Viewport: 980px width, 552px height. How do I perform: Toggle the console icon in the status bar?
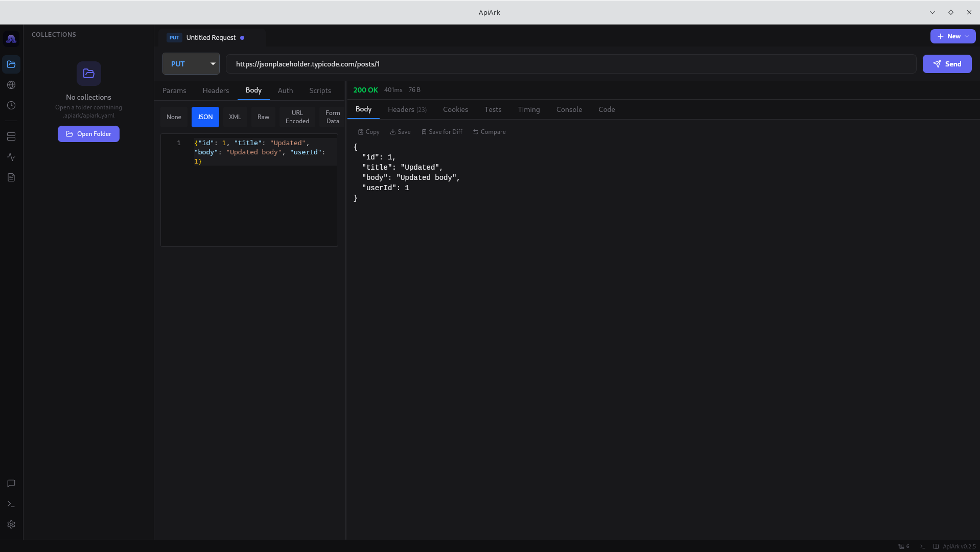click(923, 546)
